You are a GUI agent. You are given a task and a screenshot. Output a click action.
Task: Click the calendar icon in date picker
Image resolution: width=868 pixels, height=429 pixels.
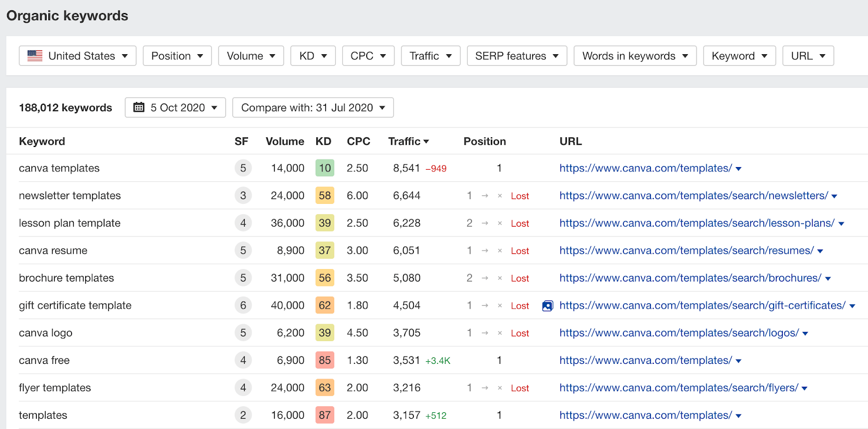(x=139, y=107)
